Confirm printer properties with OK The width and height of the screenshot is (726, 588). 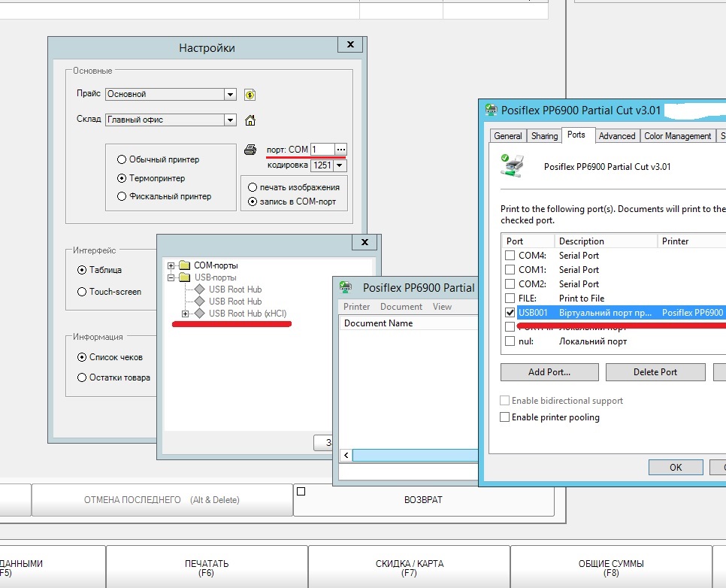(676, 467)
